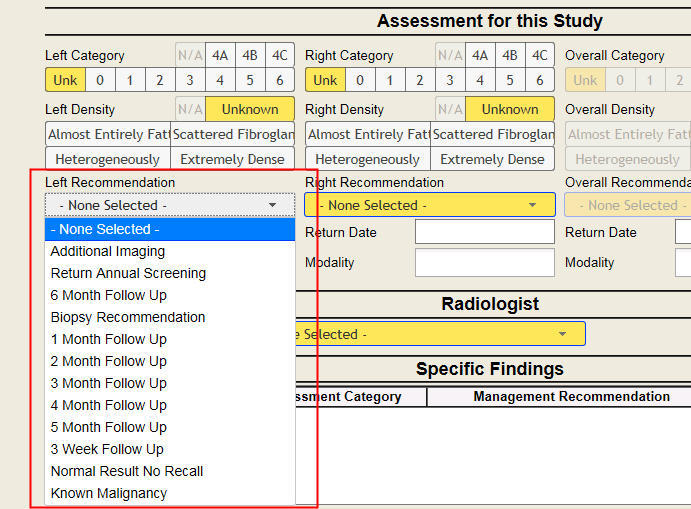Viewport: 691px width, 509px height.
Task: Set Right Category to 4C
Action: pyautogui.click(x=540, y=55)
